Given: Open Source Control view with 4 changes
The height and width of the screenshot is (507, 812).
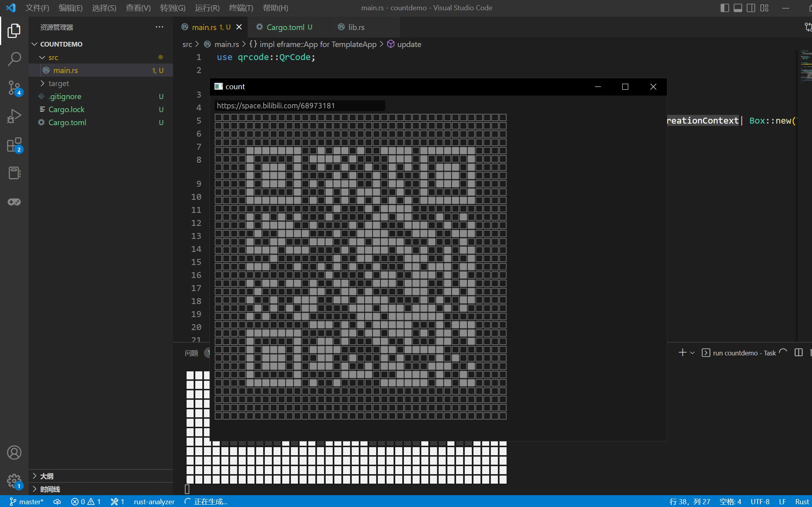Looking at the screenshot, I should 14,88.
